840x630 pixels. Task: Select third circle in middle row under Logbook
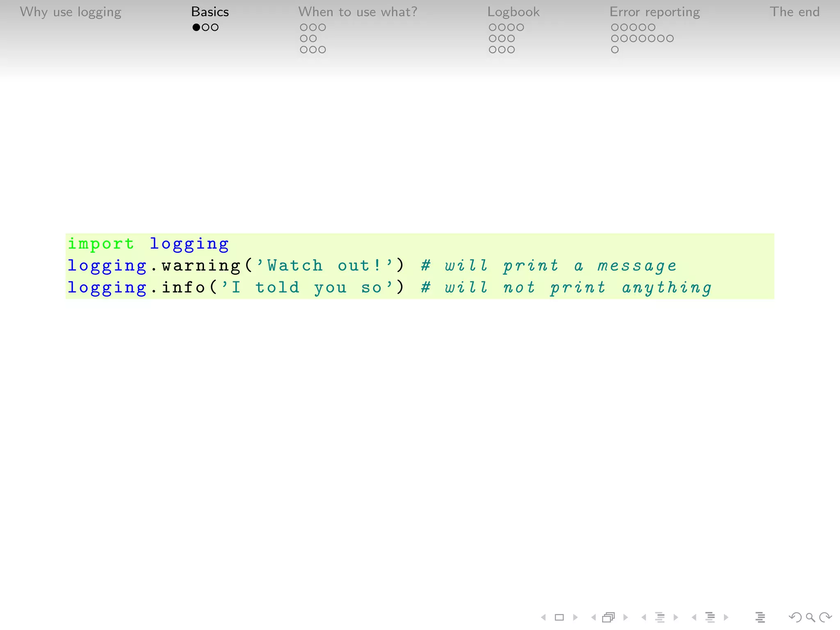[511, 39]
